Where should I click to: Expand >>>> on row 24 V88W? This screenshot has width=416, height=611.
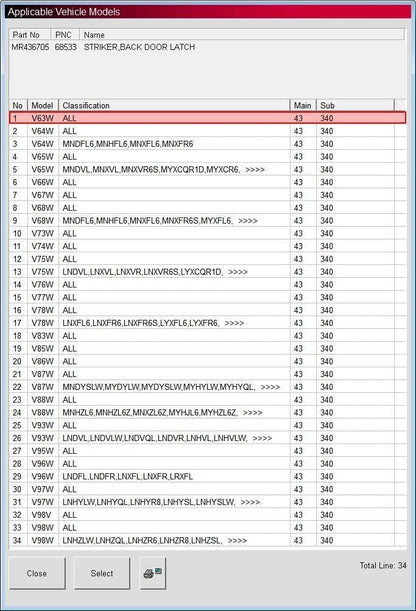252,413
